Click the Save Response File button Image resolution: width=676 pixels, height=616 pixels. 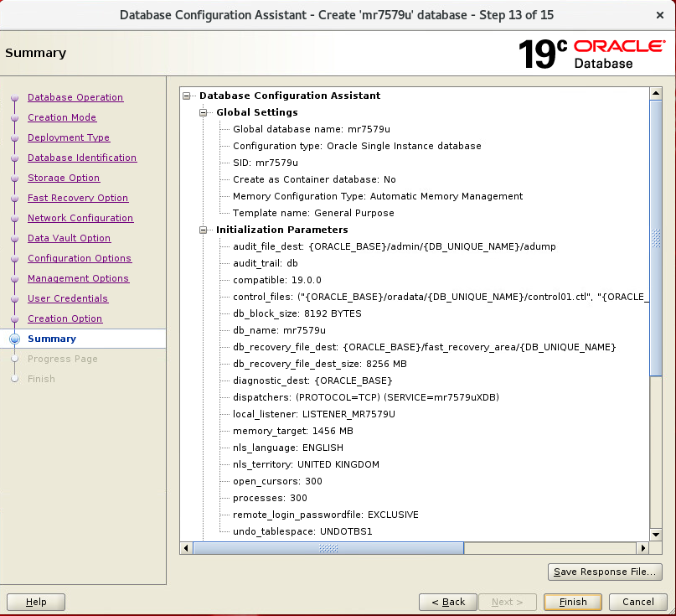click(x=605, y=572)
